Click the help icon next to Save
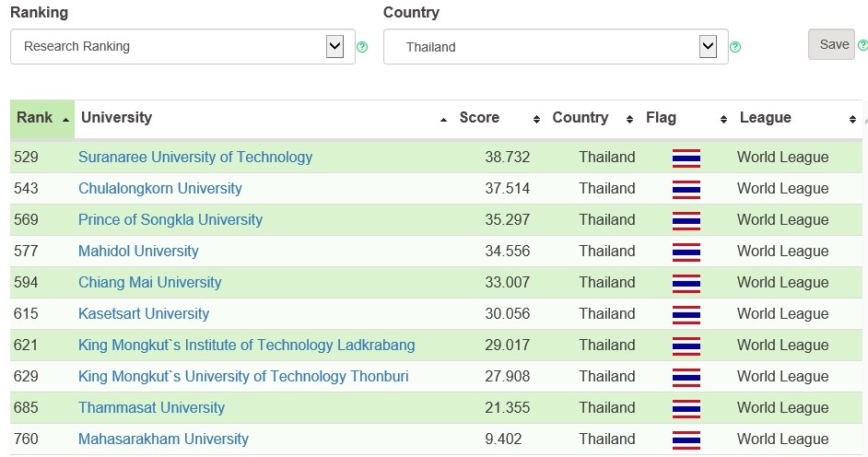Viewport: 868px width, 457px height. click(863, 45)
